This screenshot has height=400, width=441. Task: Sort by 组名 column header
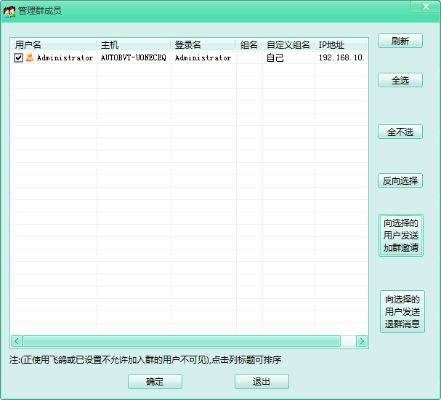tap(249, 45)
